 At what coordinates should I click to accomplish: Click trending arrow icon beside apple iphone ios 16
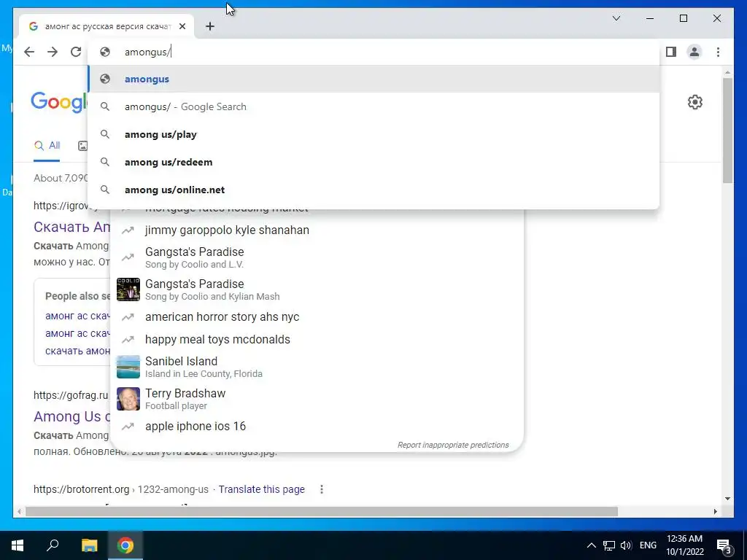point(128,427)
